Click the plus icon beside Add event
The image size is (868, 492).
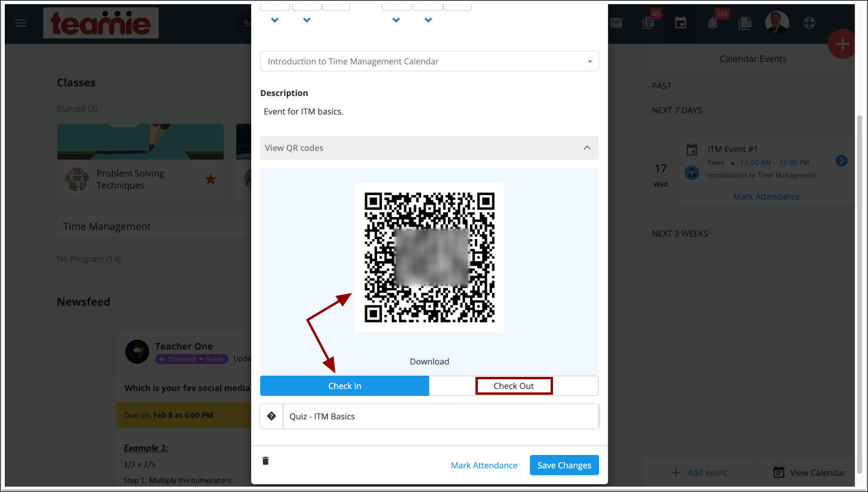pyautogui.click(x=677, y=472)
